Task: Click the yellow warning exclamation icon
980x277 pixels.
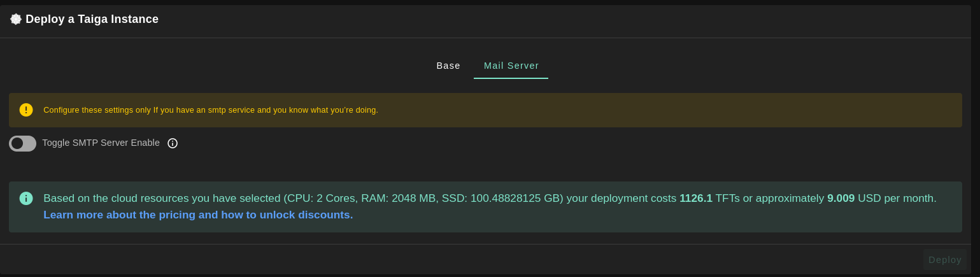Action: pos(26,110)
